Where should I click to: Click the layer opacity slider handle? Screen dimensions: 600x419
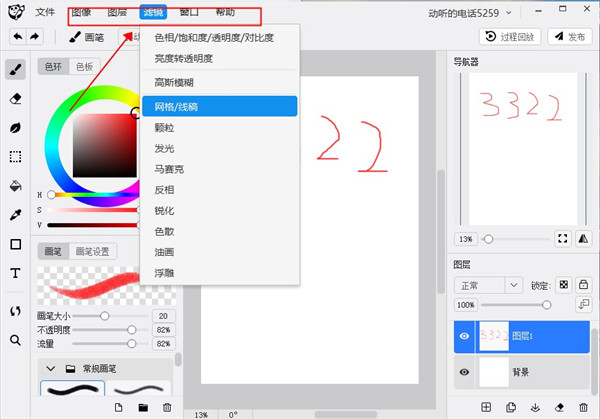tap(546, 305)
